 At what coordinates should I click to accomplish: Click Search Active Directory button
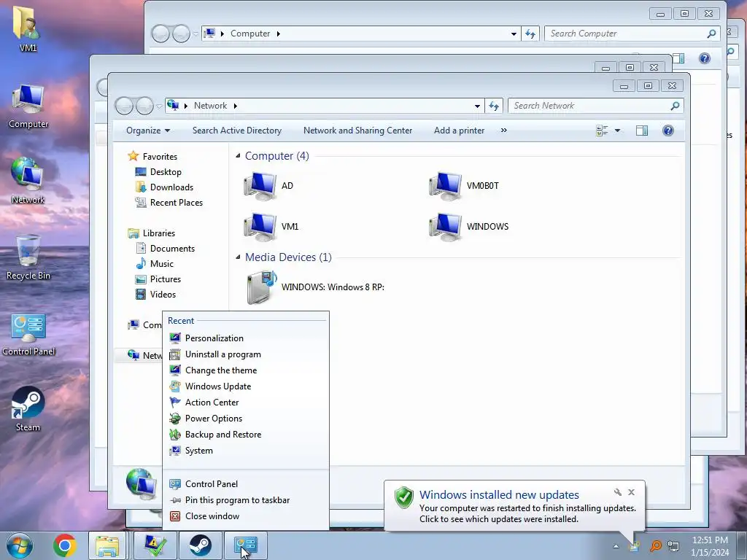click(x=237, y=131)
